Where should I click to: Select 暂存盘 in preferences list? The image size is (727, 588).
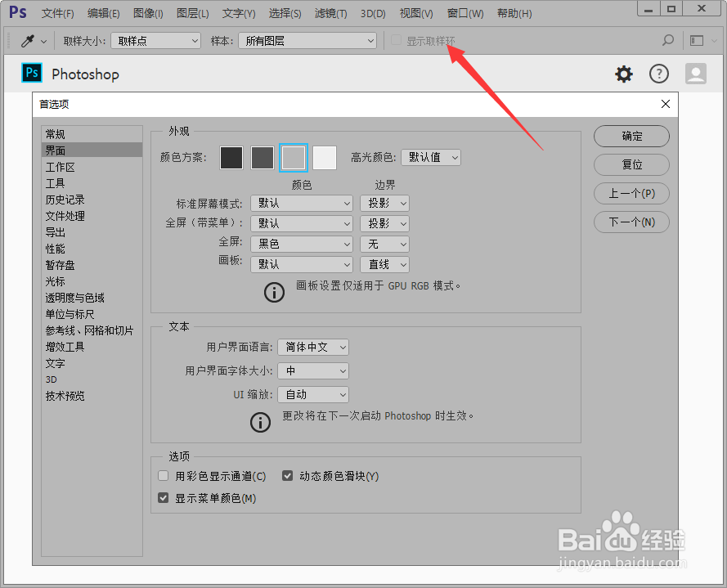click(92, 265)
